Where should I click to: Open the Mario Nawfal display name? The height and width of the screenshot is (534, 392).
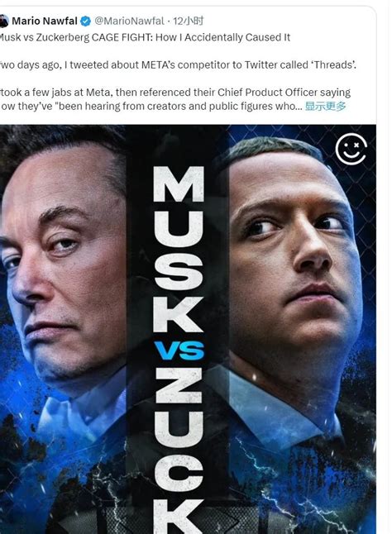coord(45,21)
